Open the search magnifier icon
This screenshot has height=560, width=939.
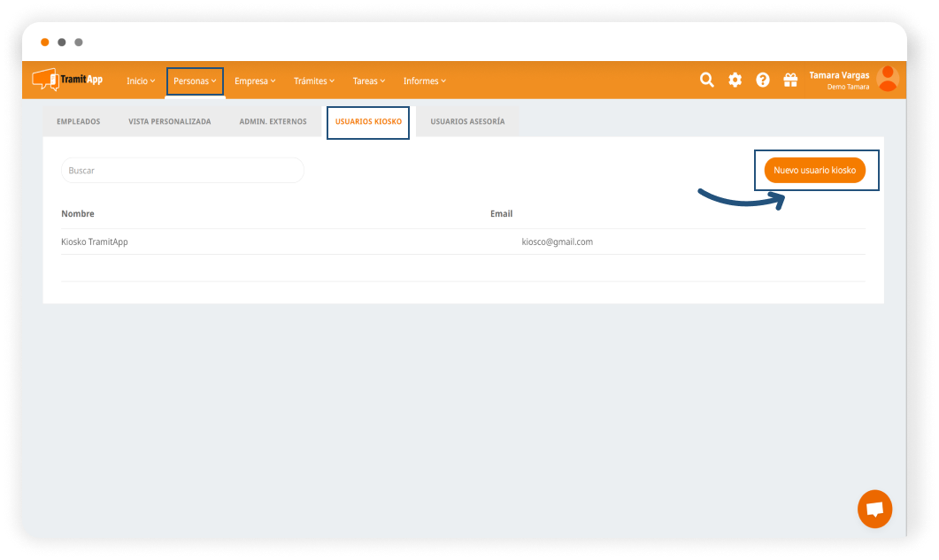click(706, 80)
